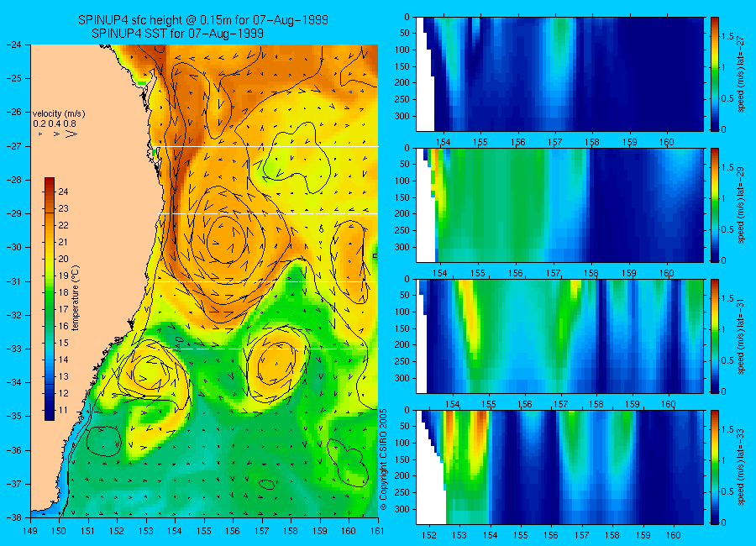Click the '149' longitude label on the map axis
Image resolution: width=756 pixels, height=546 pixels.
(x=30, y=532)
